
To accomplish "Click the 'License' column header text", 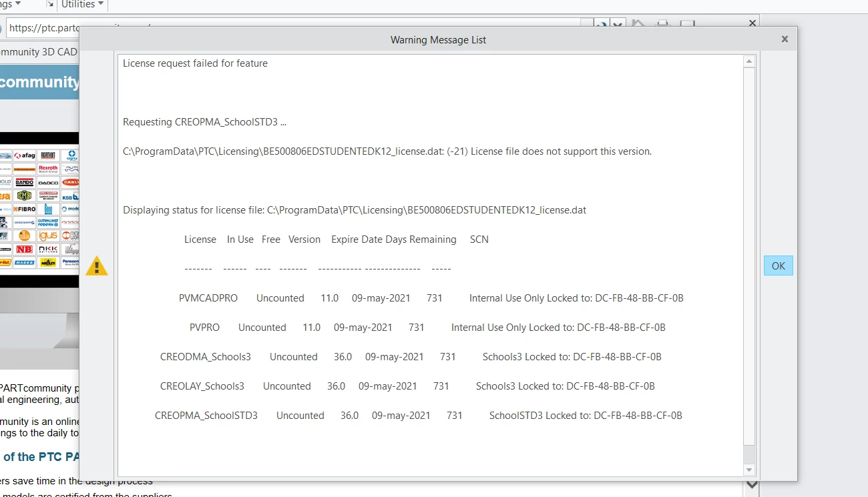I will (200, 239).
